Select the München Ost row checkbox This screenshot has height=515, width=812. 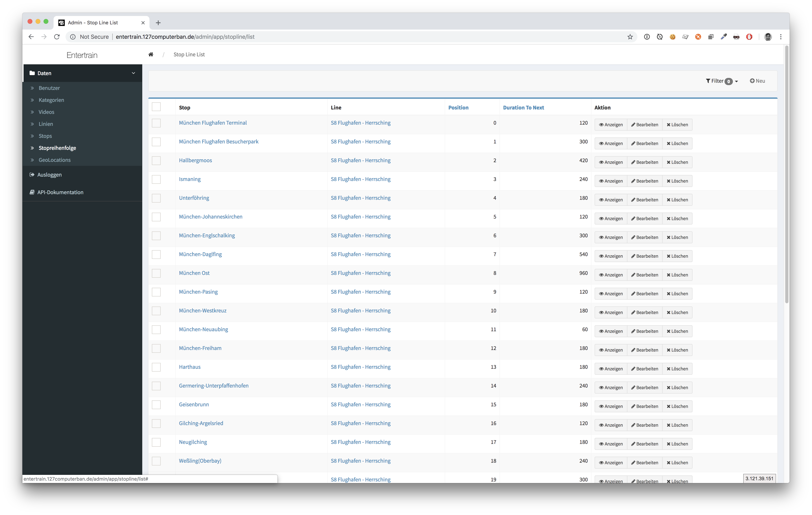click(156, 273)
